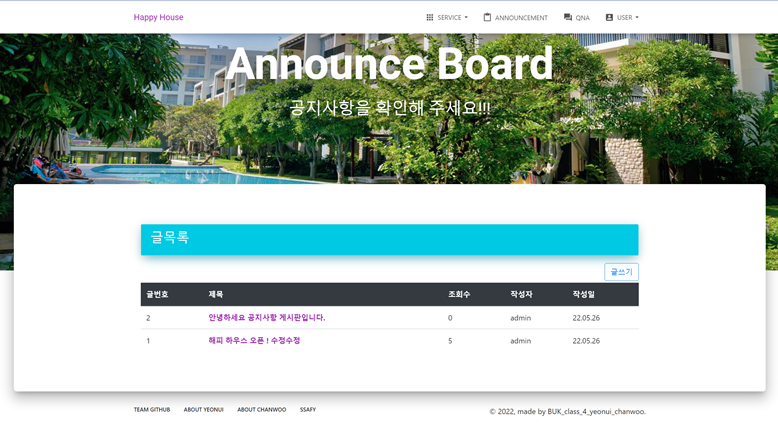The width and height of the screenshot is (778, 428).
Task: Click view count 0 in the first row
Action: tap(450, 318)
